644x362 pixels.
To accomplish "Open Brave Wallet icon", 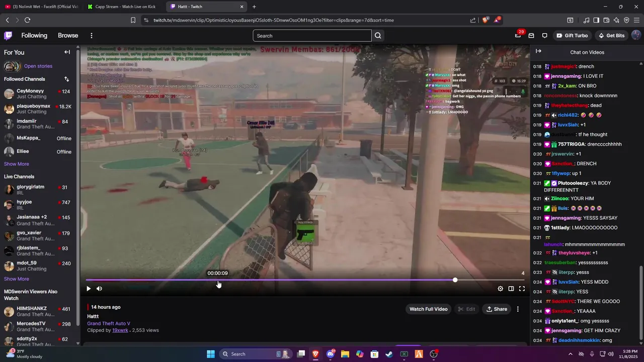I will pos(606,20).
